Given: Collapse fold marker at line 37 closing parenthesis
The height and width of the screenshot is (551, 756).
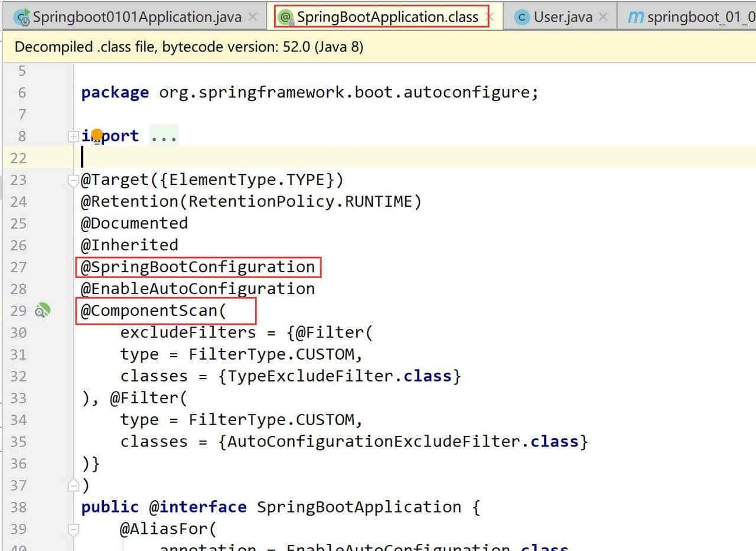Looking at the screenshot, I should click(x=73, y=485).
